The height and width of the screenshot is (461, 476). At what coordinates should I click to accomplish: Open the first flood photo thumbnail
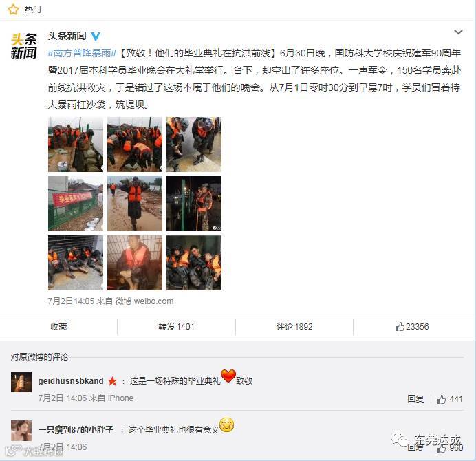click(x=76, y=144)
